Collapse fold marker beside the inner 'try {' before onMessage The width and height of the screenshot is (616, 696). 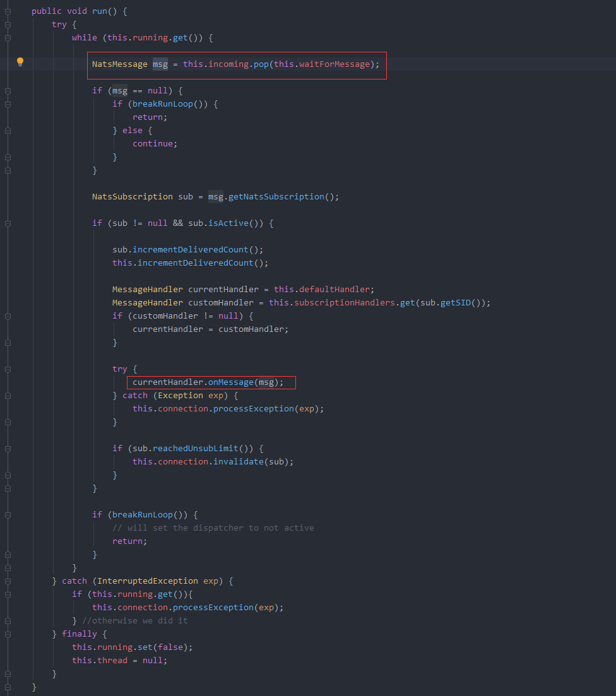(x=8, y=369)
